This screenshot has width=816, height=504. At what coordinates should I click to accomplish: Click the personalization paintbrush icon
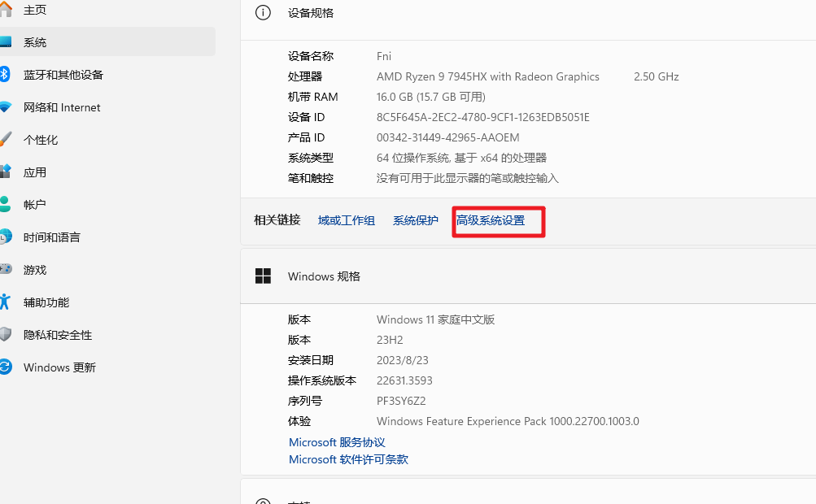tap(5, 139)
